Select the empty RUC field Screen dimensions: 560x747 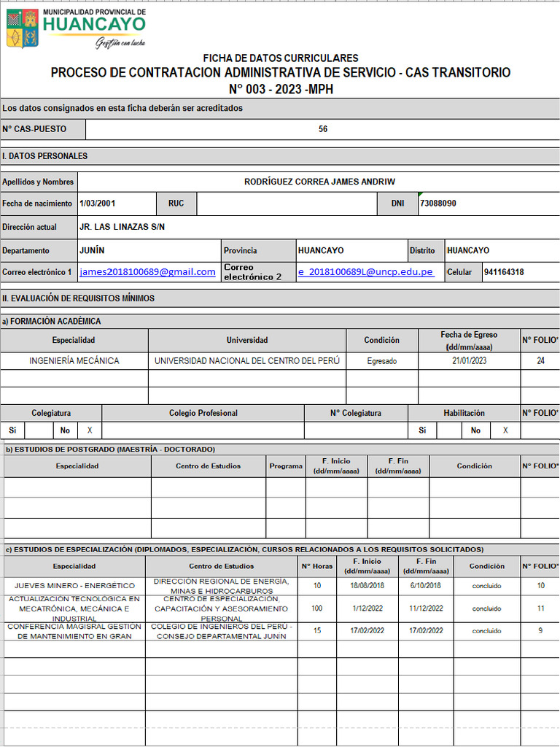click(x=287, y=204)
